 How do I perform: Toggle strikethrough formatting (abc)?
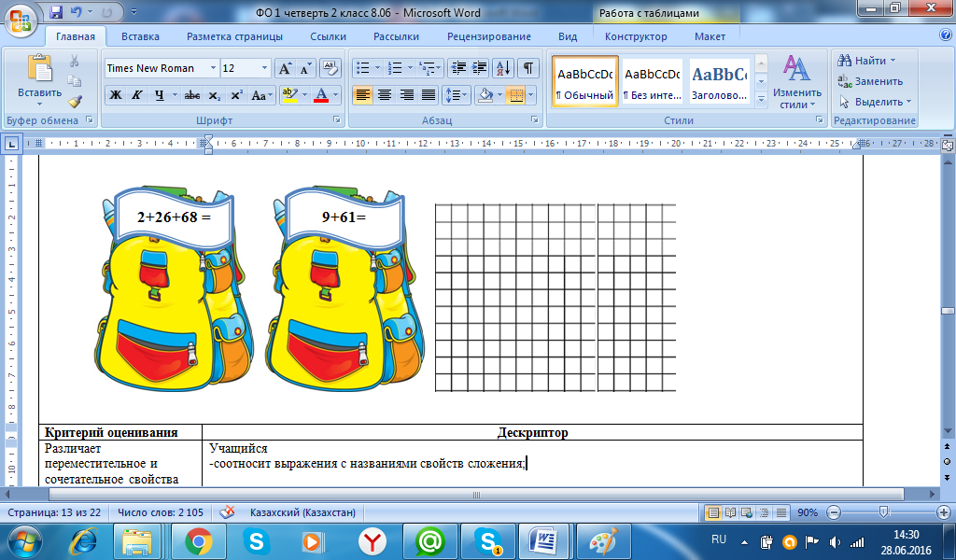tap(192, 95)
